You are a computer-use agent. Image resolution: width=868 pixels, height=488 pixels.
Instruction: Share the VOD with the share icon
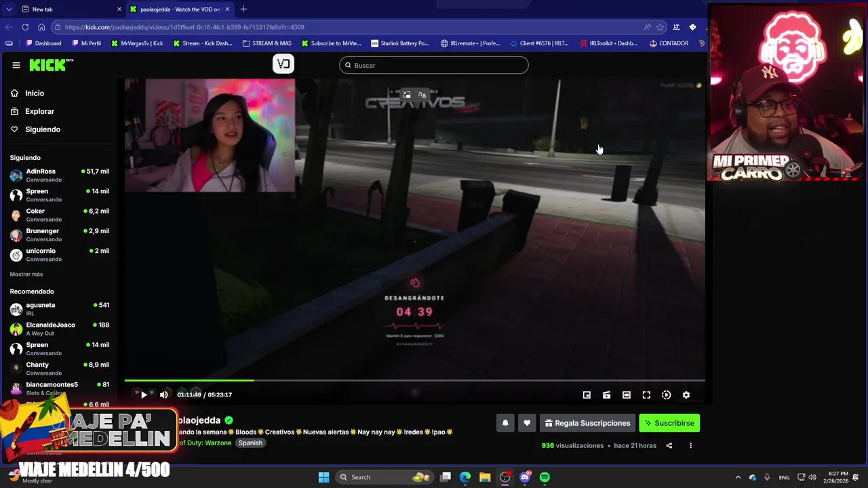click(x=669, y=445)
